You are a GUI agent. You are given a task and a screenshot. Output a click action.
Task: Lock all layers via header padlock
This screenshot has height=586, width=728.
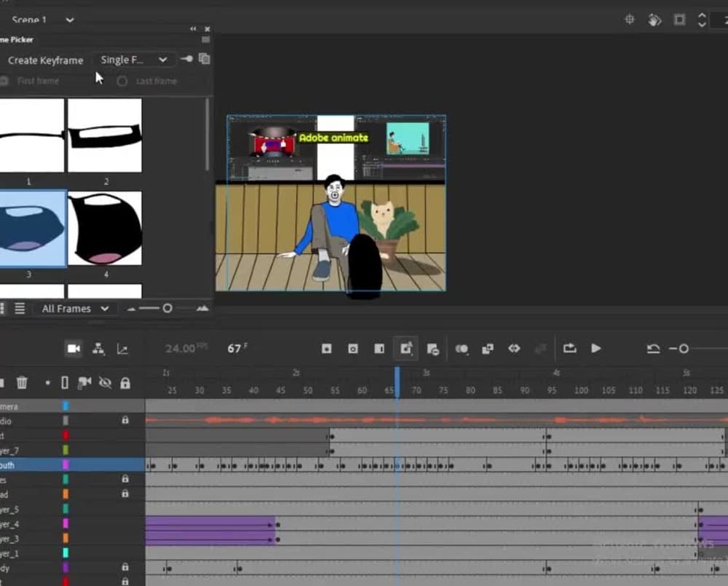(x=125, y=383)
